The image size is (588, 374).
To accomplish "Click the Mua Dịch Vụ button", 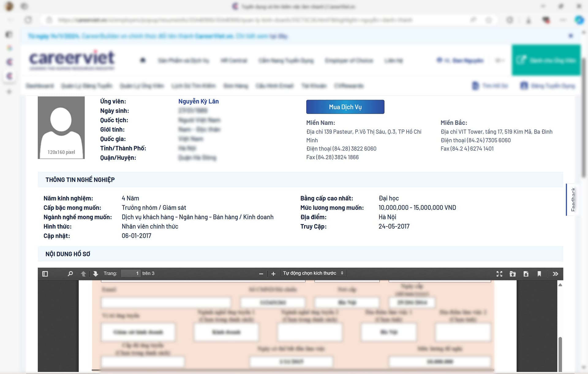I will point(345,107).
